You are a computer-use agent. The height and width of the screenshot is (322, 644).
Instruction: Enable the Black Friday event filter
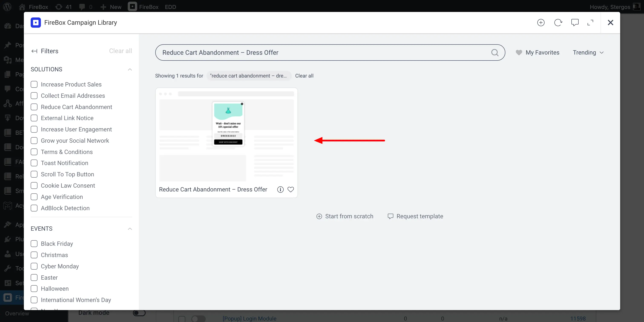click(34, 244)
